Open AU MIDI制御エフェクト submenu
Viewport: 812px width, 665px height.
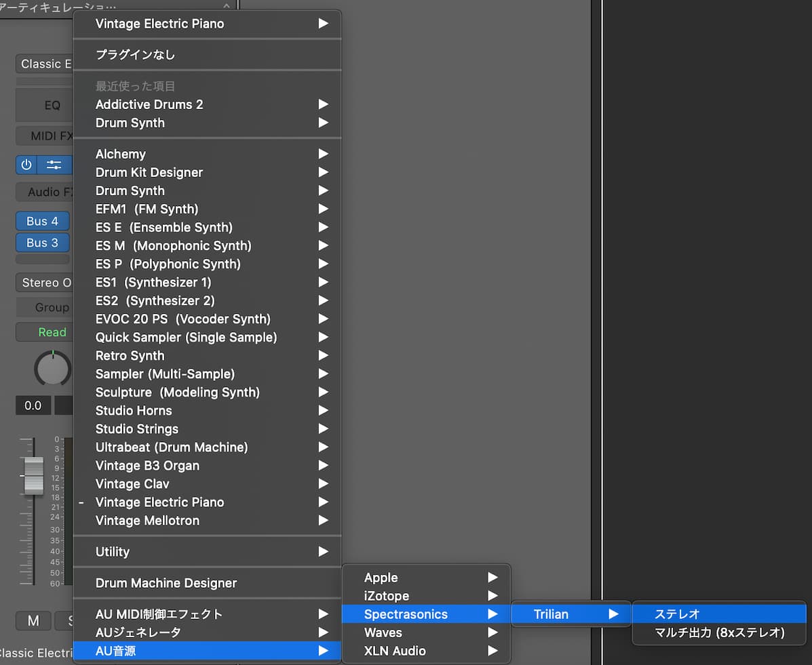[207, 614]
